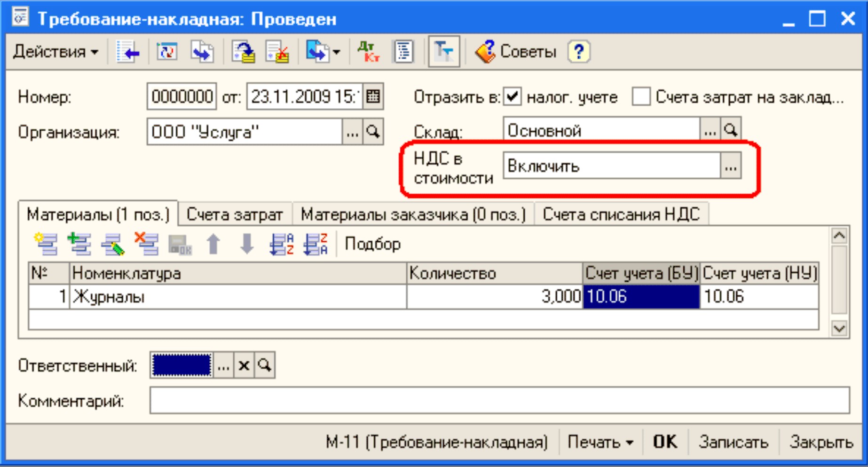Click the Номер input field

coord(181,96)
